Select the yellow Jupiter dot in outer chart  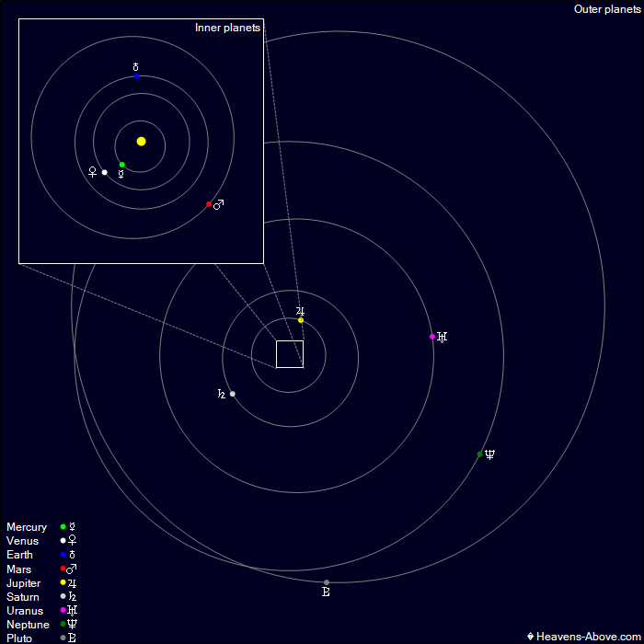(x=301, y=320)
